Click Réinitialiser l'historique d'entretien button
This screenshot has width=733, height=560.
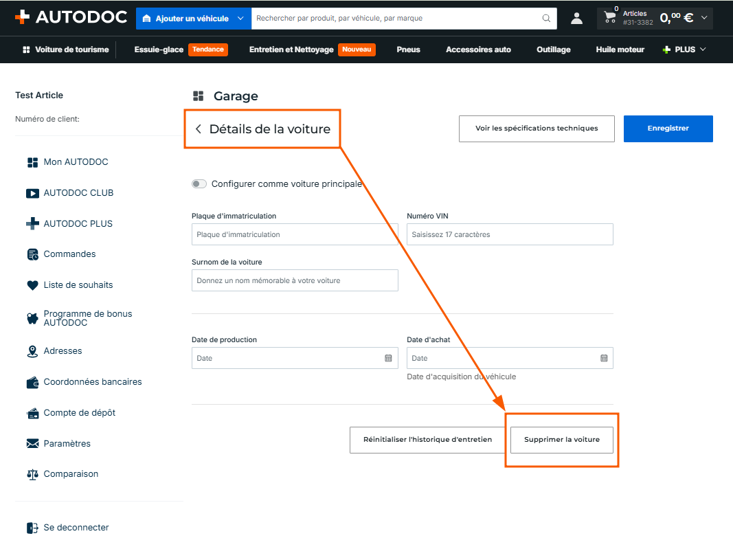pos(427,440)
